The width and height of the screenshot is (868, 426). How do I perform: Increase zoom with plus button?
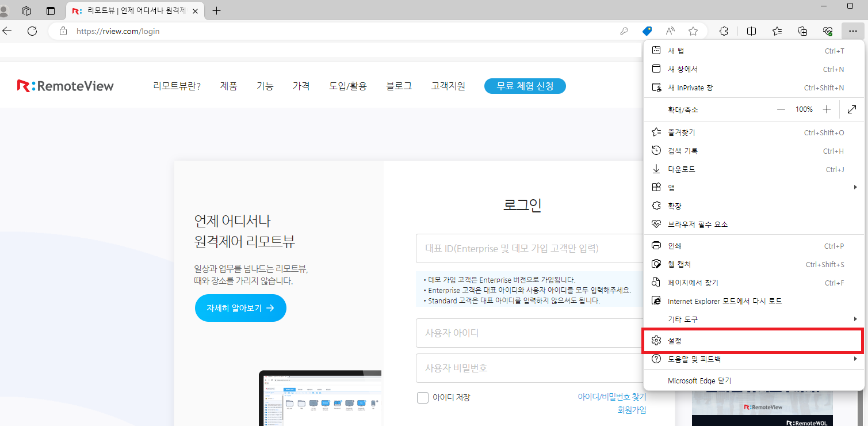point(827,109)
